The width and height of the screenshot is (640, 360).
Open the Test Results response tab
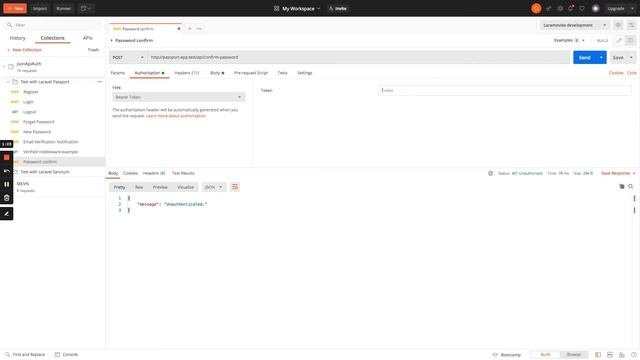point(183,173)
